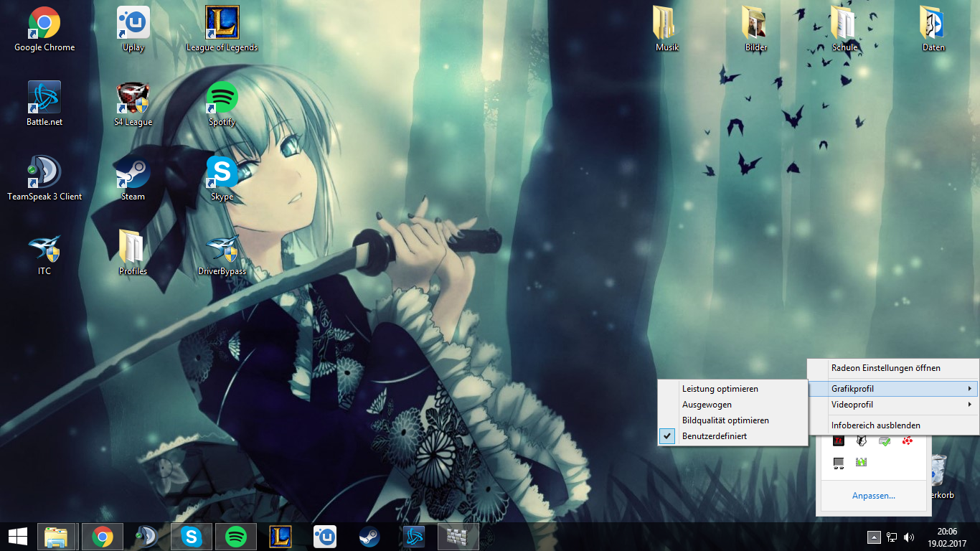The width and height of the screenshot is (980, 551).
Task: Select the Skype desktop shortcut
Action: tap(222, 178)
